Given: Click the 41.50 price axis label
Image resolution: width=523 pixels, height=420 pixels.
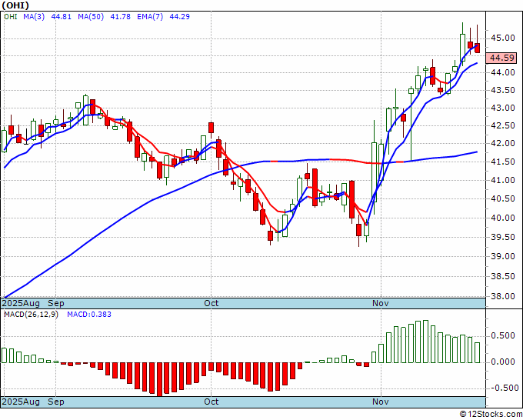Looking at the screenshot, I should pos(502,162).
